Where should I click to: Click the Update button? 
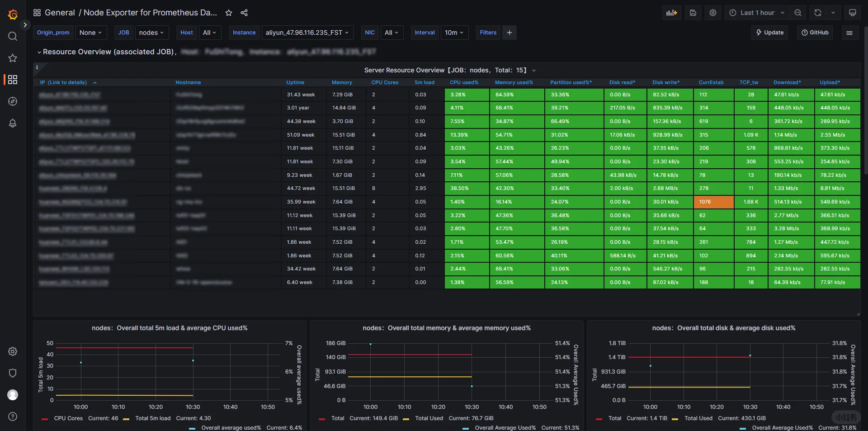tap(770, 33)
